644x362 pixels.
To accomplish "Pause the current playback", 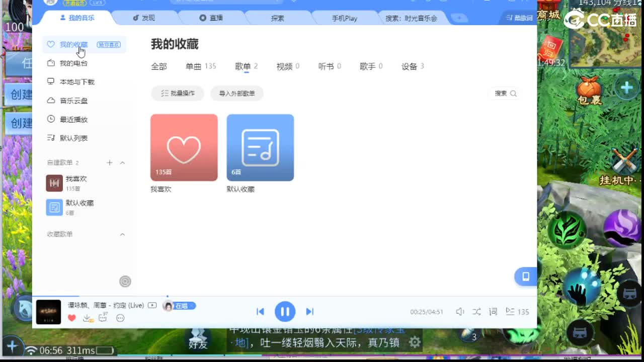I will pyautogui.click(x=285, y=312).
